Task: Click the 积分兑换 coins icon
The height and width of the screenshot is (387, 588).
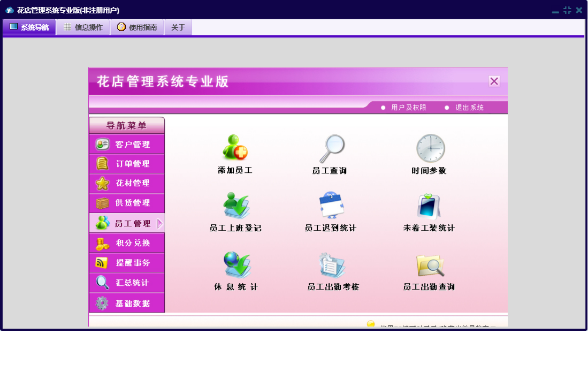Action: 102,244
